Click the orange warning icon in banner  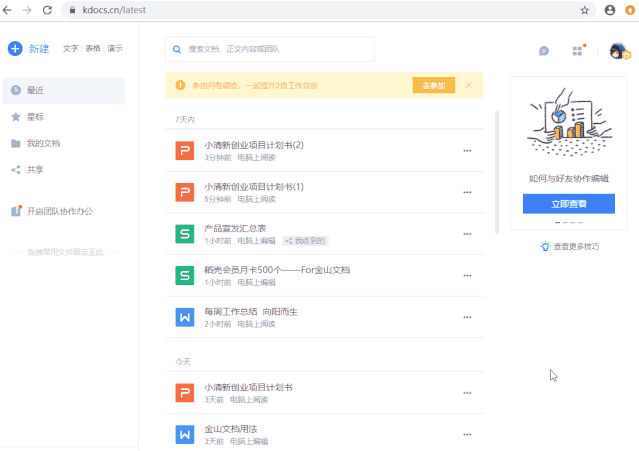pyautogui.click(x=180, y=85)
